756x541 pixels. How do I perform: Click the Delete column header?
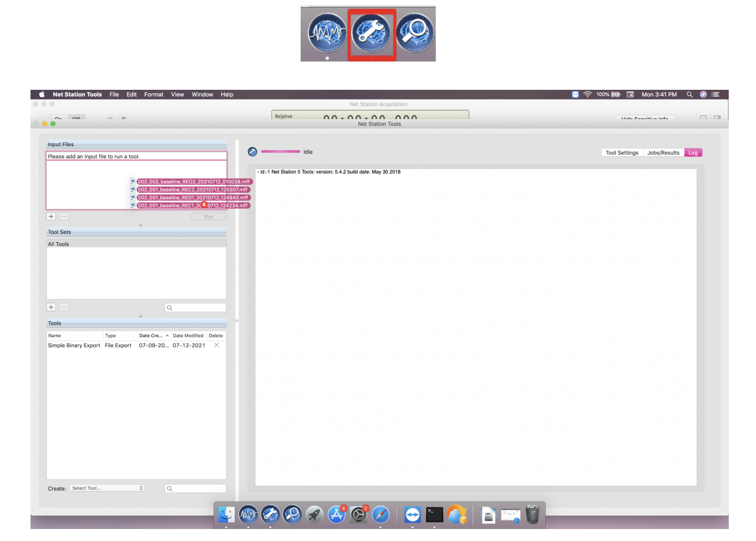coord(216,336)
